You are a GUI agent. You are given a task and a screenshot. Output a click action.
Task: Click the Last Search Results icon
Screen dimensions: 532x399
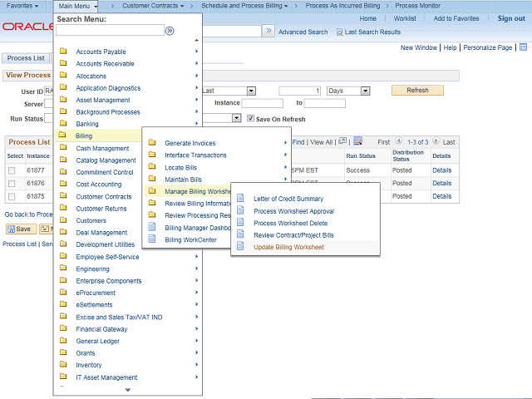click(340, 32)
